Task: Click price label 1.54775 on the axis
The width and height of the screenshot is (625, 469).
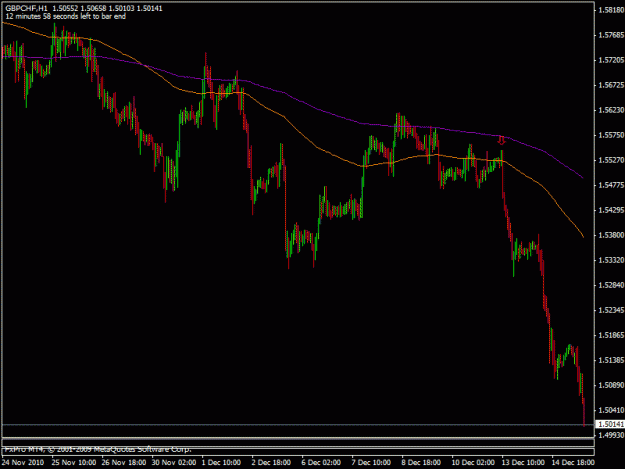Action: click(x=611, y=185)
